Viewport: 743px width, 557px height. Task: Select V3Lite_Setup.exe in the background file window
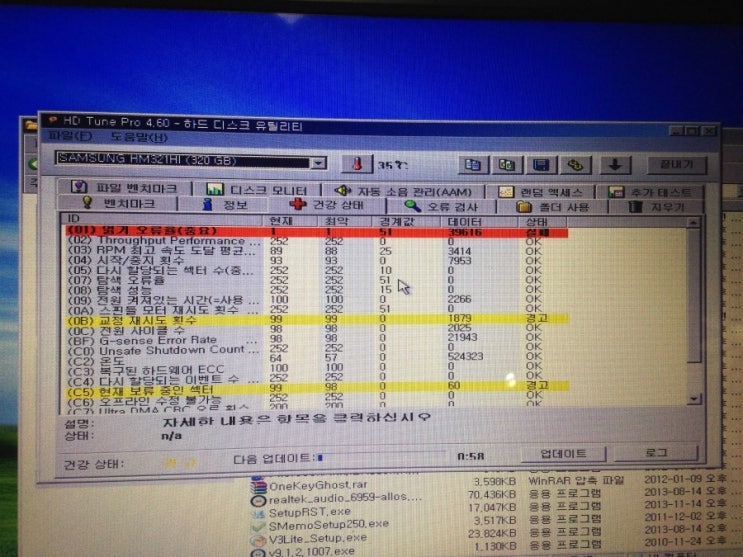(317, 539)
